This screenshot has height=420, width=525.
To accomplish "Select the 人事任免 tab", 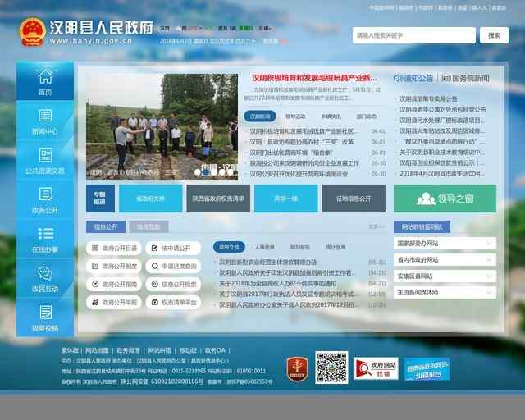I will pos(264,247).
